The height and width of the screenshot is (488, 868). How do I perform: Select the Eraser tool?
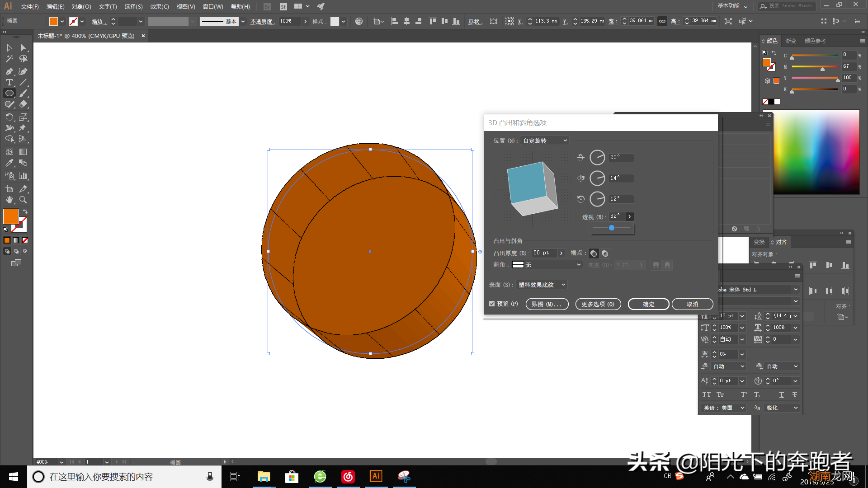click(x=23, y=104)
